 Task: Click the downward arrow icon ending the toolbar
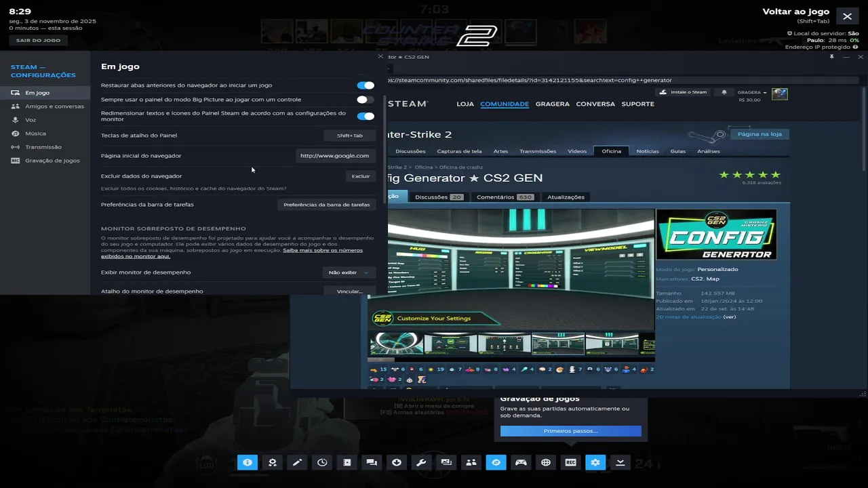point(620,462)
